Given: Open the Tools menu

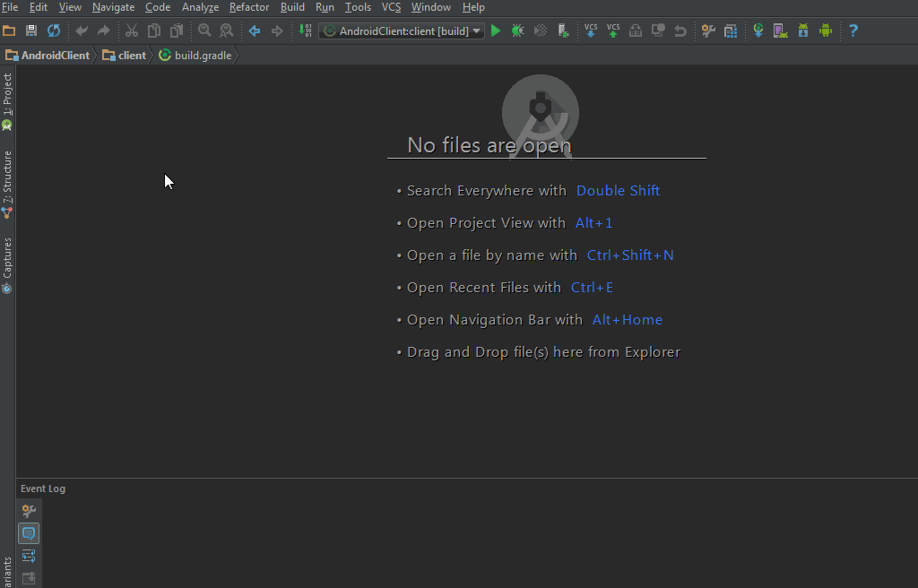Looking at the screenshot, I should coord(358,7).
